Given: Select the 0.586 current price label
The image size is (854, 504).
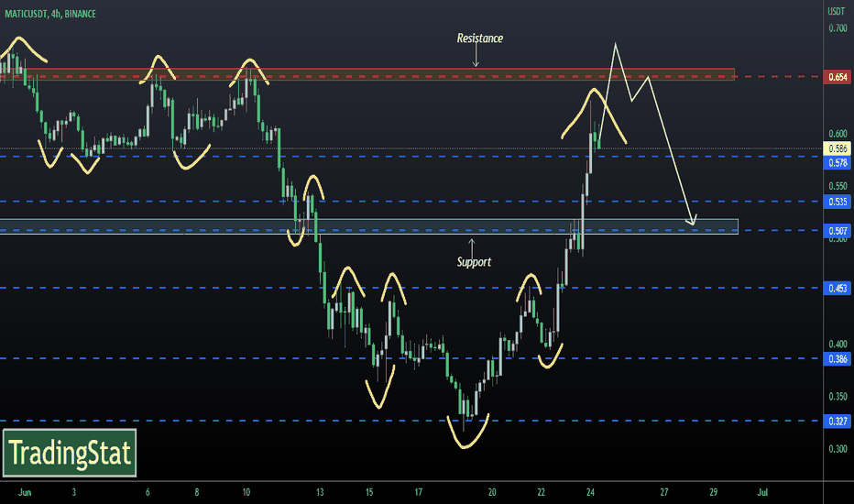Looking at the screenshot, I should point(838,148).
